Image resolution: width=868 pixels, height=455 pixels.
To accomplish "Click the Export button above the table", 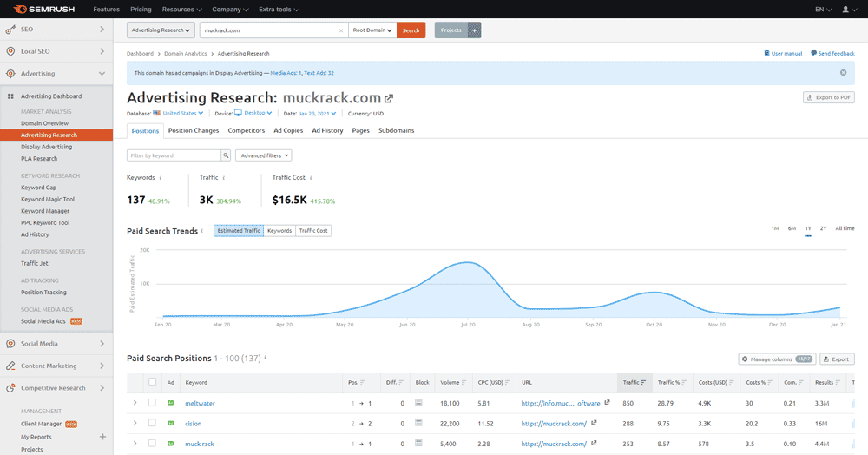I will 837,359.
